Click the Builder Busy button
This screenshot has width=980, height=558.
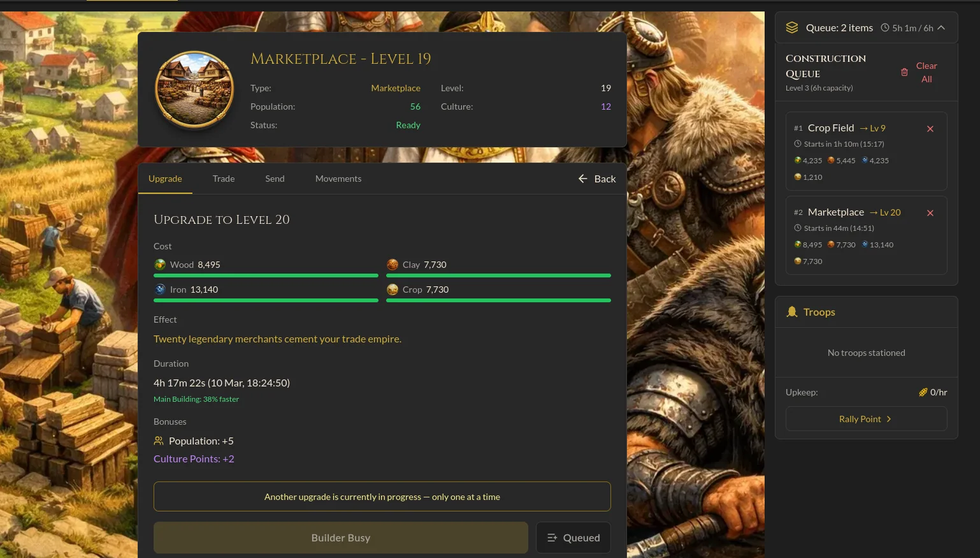(341, 538)
